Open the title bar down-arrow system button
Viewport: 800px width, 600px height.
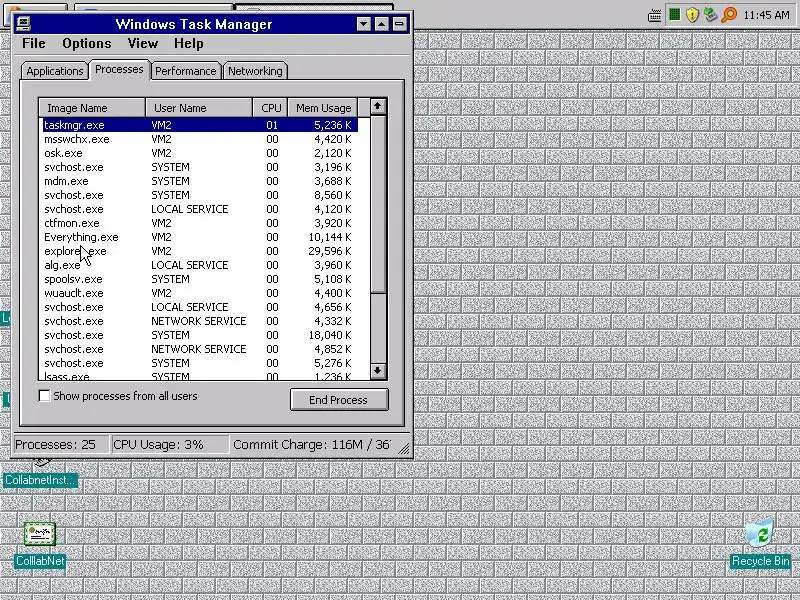point(363,24)
